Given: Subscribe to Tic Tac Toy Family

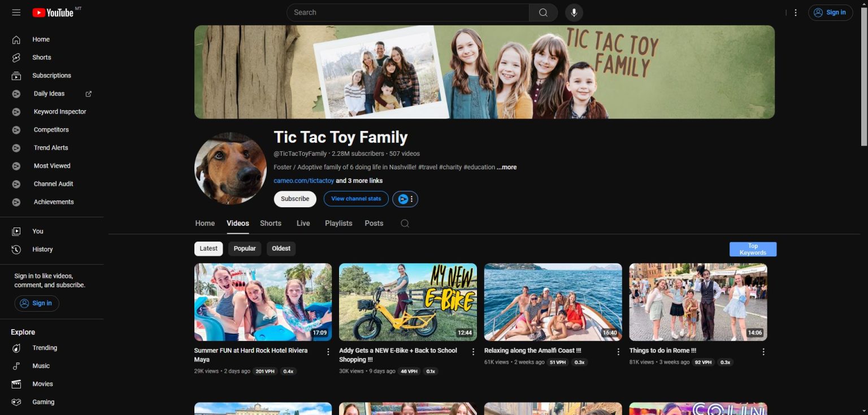Looking at the screenshot, I should point(294,199).
